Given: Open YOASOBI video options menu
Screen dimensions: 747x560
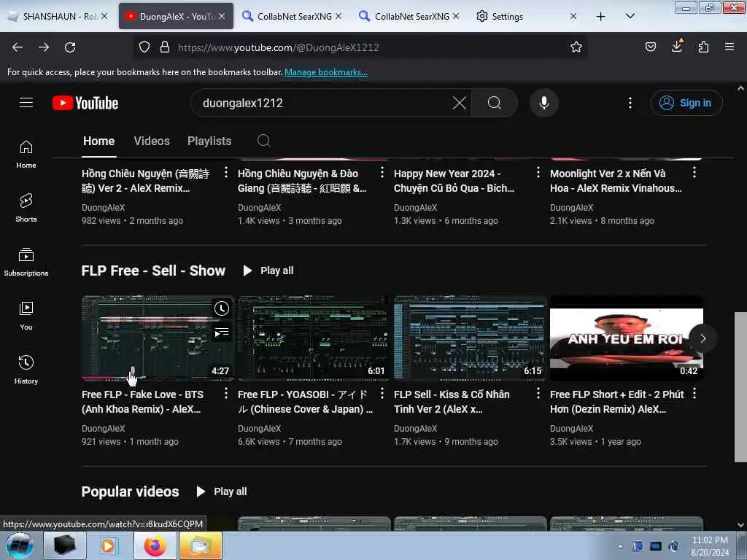Looking at the screenshot, I should click(382, 394).
